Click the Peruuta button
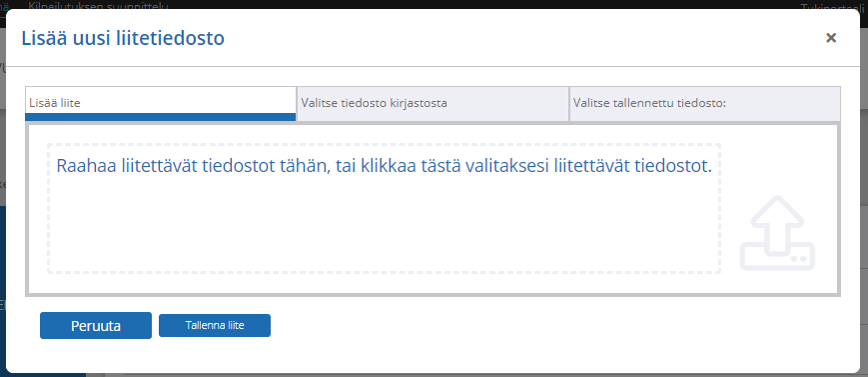 (96, 325)
